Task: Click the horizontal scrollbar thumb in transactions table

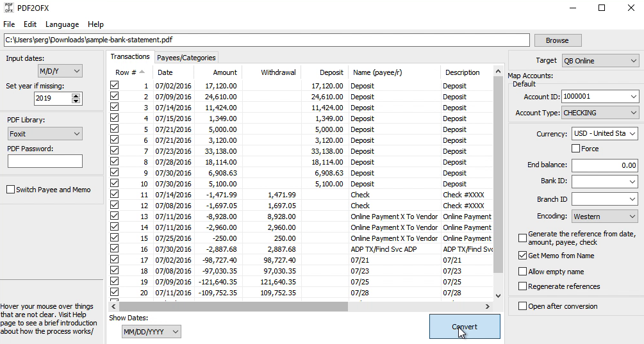Action: click(x=233, y=306)
